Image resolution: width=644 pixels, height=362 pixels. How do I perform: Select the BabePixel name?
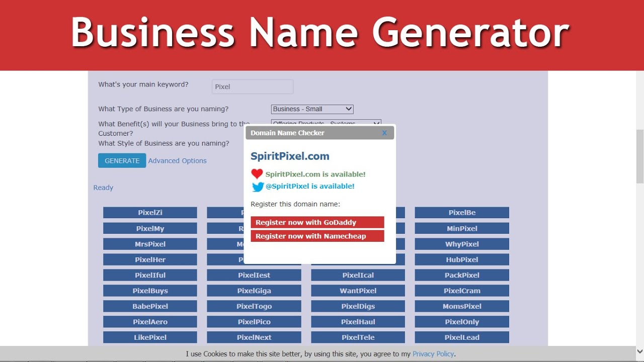(x=150, y=306)
